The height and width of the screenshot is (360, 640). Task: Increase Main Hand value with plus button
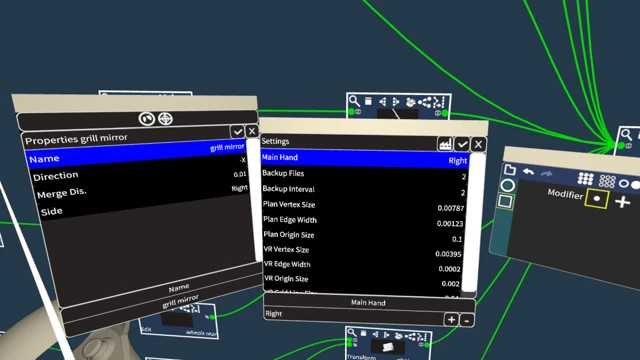451,319
